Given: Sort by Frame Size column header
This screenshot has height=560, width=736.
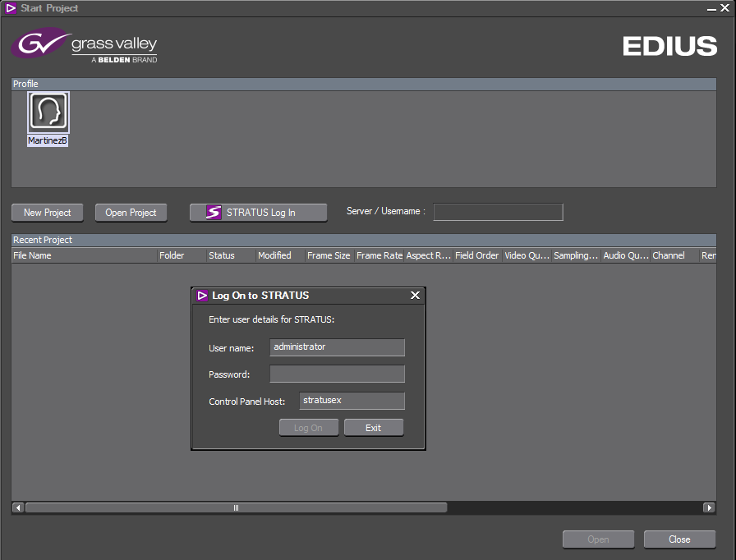Looking at the screenshot, I should point(329,255).
